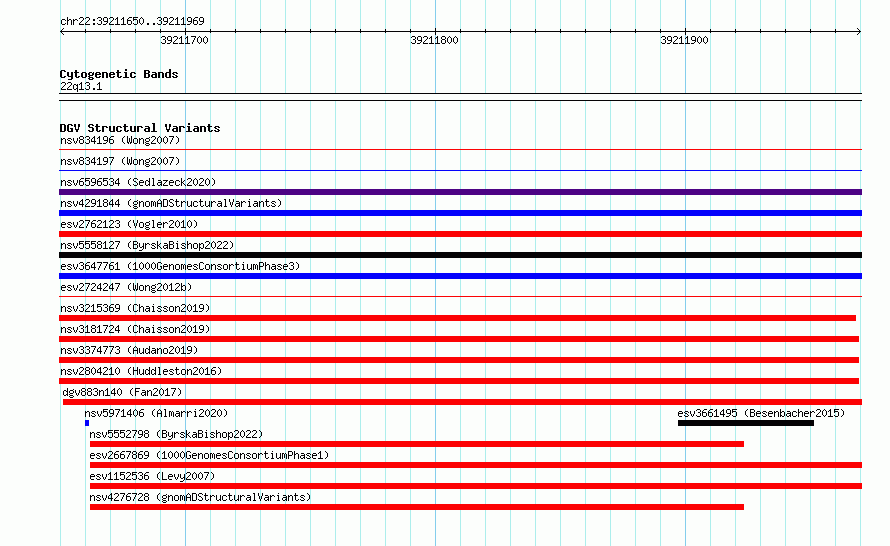The height and width of the screenshot is (546, 890).
Task: Click the esv2762123 (Vogler2010) label
Action: (x=129, y=224)
